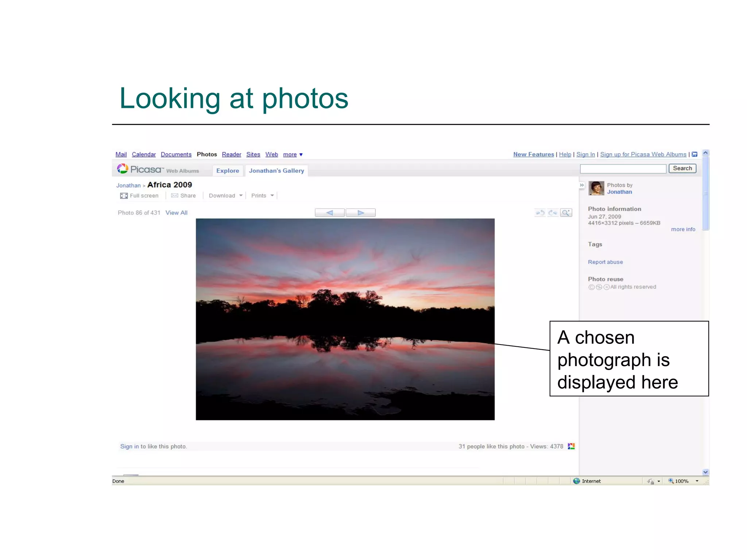
Task: Click the next photo arrow button
Action: click(360, 213)
